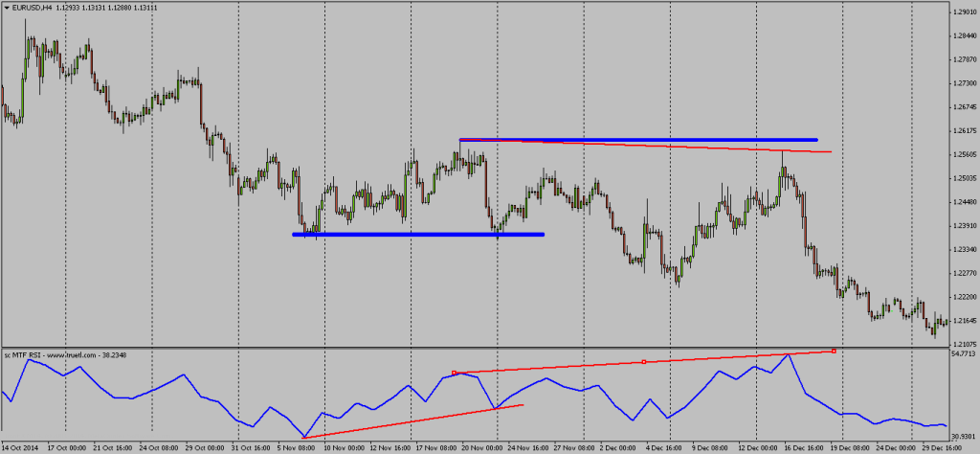The height and width of the screenshot is (454, 980).
Task: Click the open value 1.12933 in the header
Action: coord(68,6)
